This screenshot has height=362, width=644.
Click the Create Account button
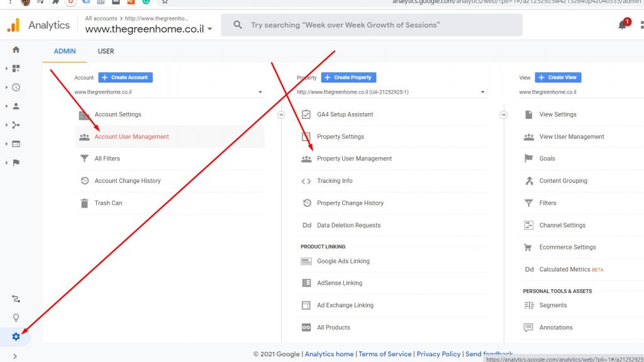point(126,77)
